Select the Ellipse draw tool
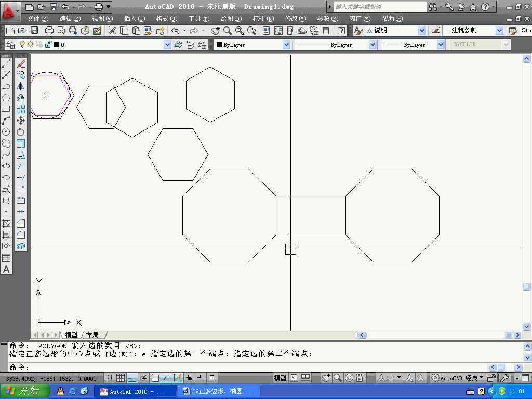Screen dimensions: 532x399 coord(6,166)
